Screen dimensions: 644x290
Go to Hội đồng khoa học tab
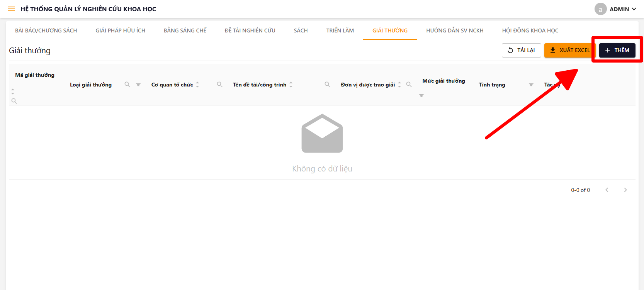click(x=530, y=31)
